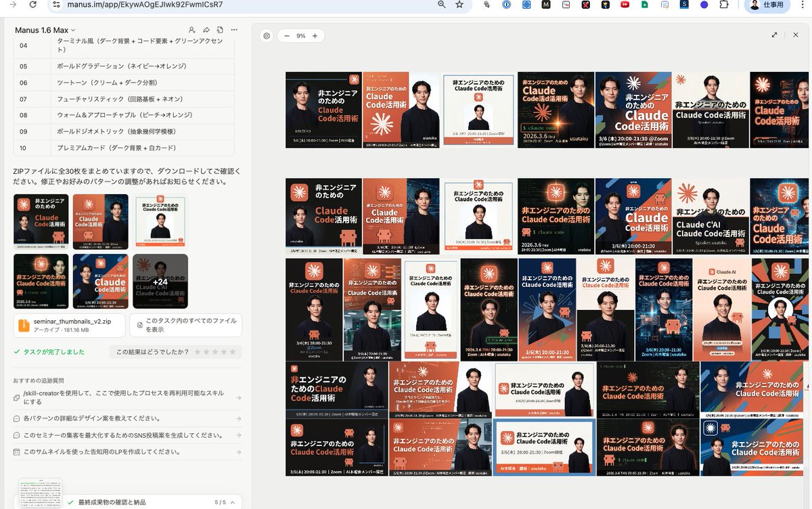Click the blue S extension icon
Viewport: 812px width, 509px height.
pos(685,5)
